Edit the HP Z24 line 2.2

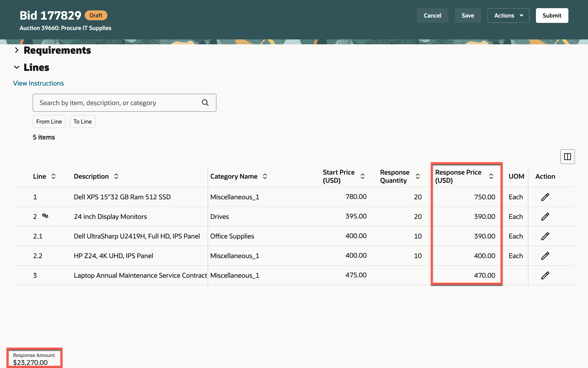coord(545,256)
